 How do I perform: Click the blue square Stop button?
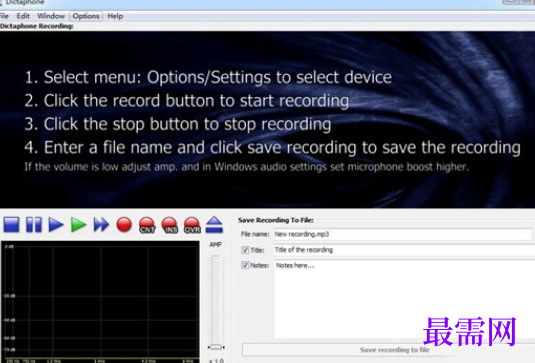tap(12, 225)
